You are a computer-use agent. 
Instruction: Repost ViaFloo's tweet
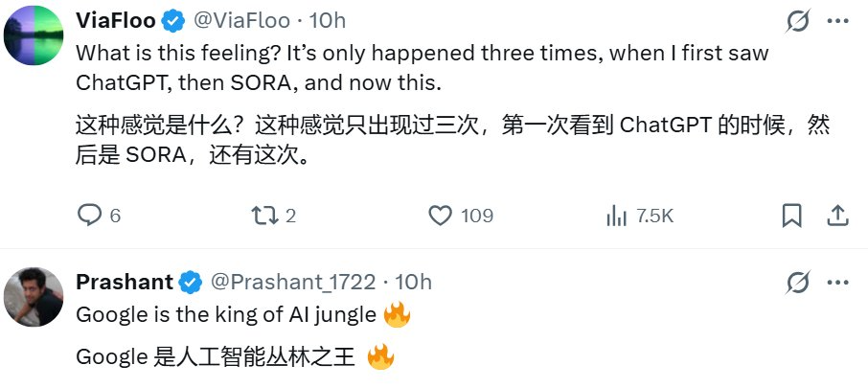[x=263, y=216]
